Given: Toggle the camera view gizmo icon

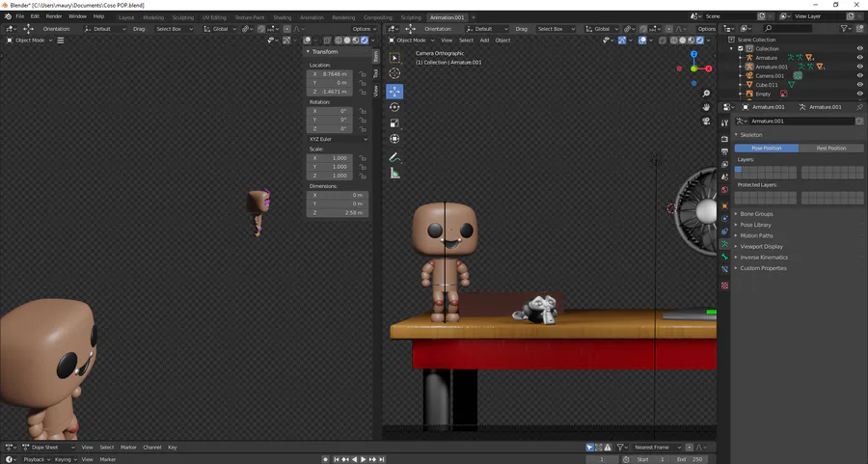Looking at the screenshot, I should (706, 122).
